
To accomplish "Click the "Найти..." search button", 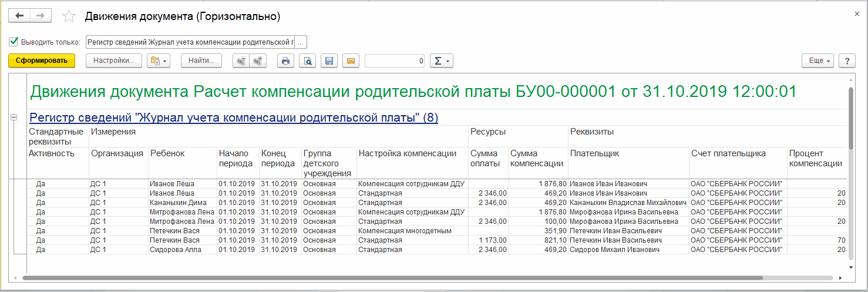I will click(x=201, y=61).
